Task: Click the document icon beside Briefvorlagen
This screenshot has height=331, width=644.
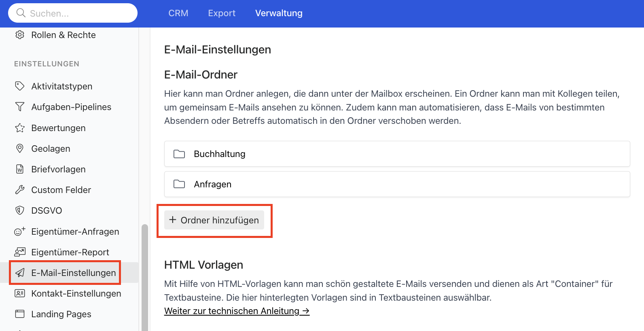Action: pyautogui.click(x=19, y=169)
